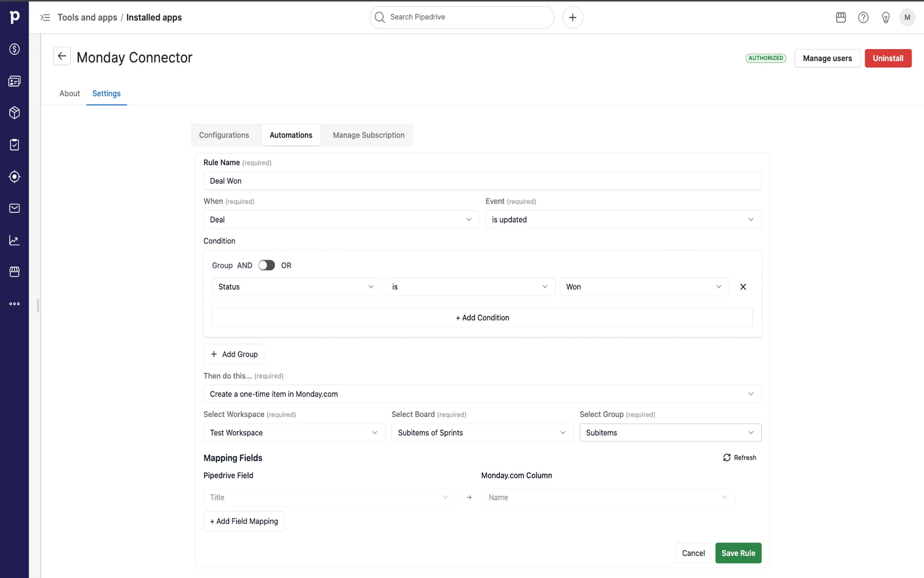Focus the Search Pipedrive box

tap(462, 17)
